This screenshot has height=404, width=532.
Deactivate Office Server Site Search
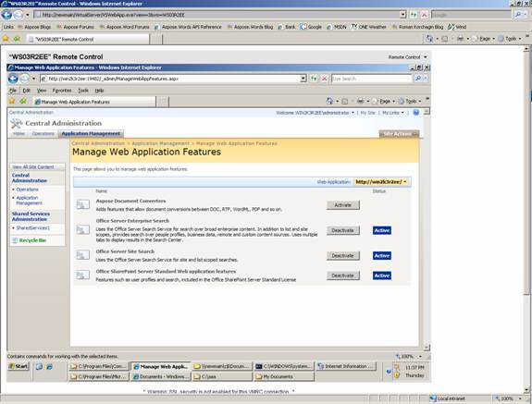click(342, 255)
